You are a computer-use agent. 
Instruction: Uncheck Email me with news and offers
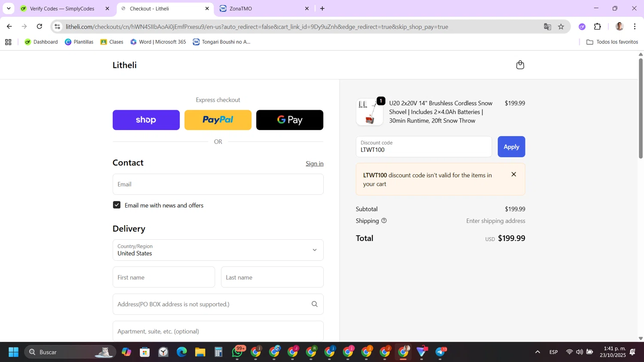[x=117, y=205]
